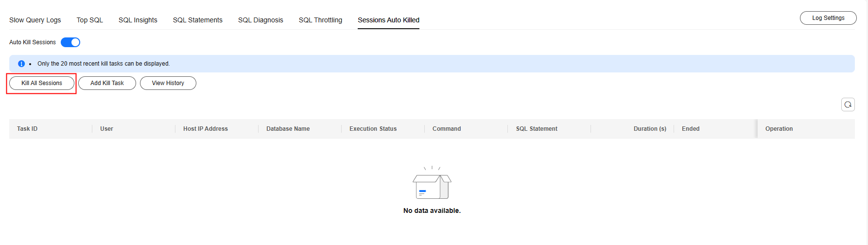
Task: Open Log Settings
Action: (x=828, y=18)
